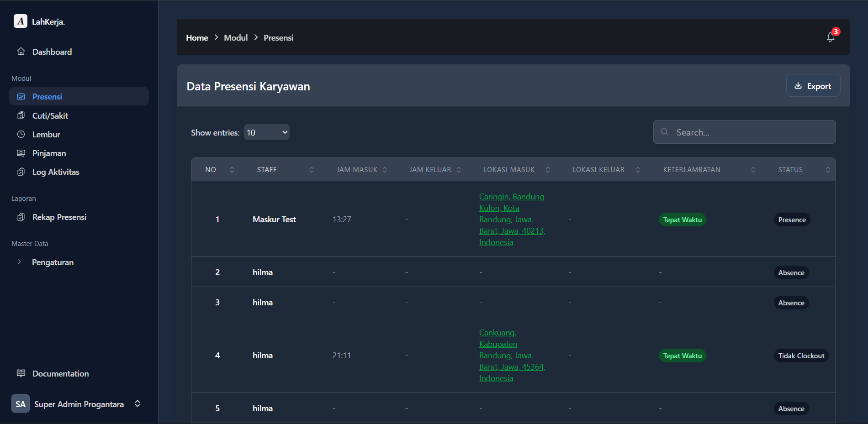
Task: Click the Rekap Presensi report icon
Action: coord(21,217)
